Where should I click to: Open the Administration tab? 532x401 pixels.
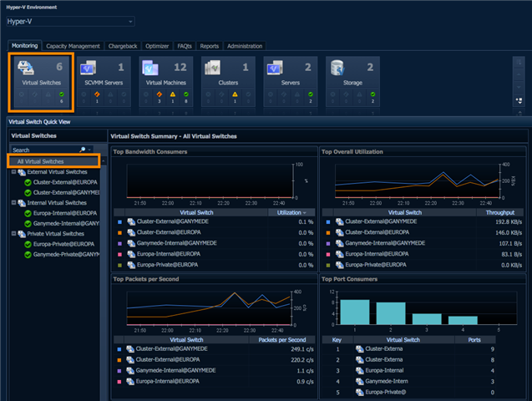(245, 46)
